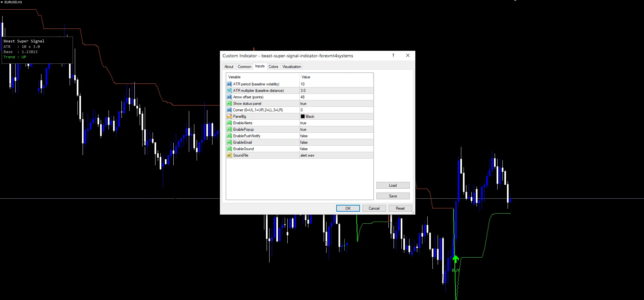The image size is (644, 300).
Task: Click the Value column header
Action: click(337, 77)
